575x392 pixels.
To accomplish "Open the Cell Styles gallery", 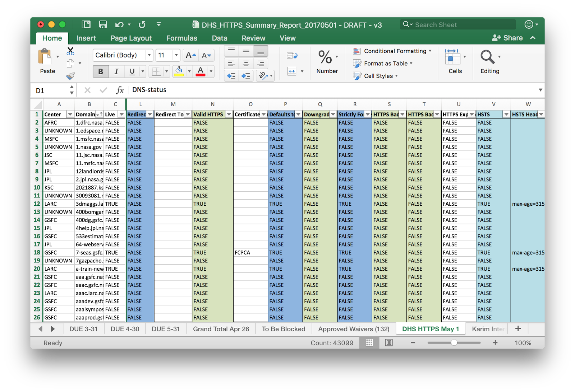I will 376,76.
